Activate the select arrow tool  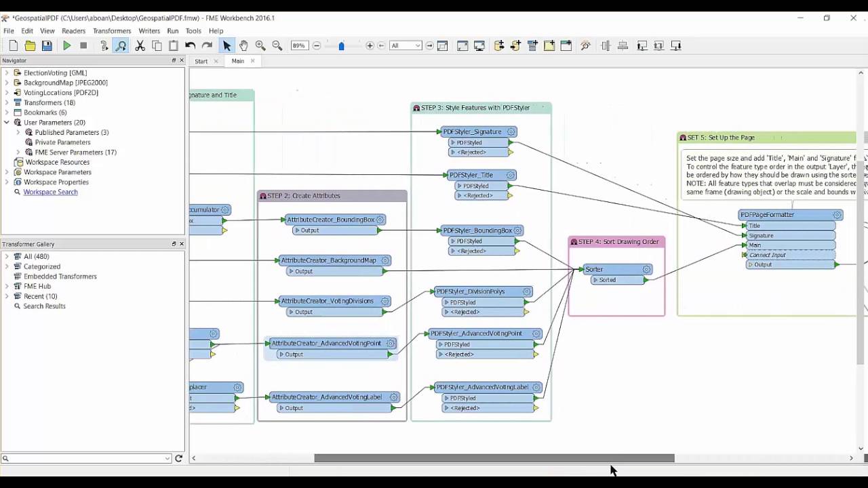[x=227, y=45]
